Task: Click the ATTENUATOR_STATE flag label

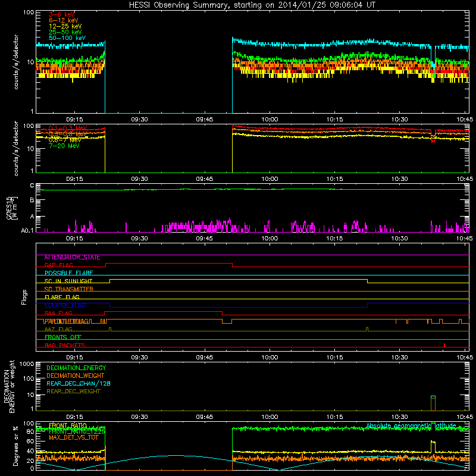Action: [72, 258]
